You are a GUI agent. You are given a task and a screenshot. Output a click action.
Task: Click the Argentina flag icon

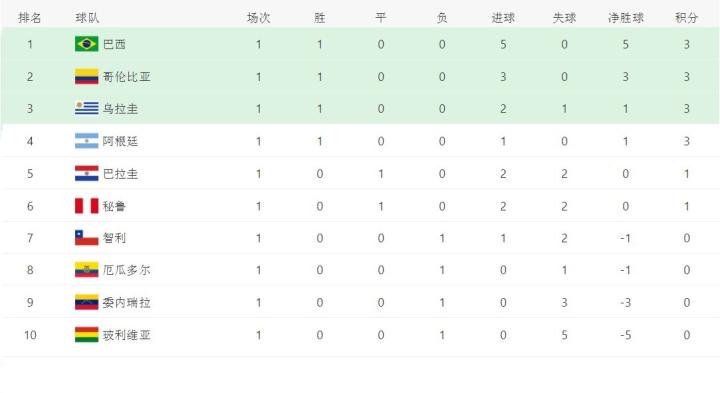pyautogui.click(x=86, y=141)
